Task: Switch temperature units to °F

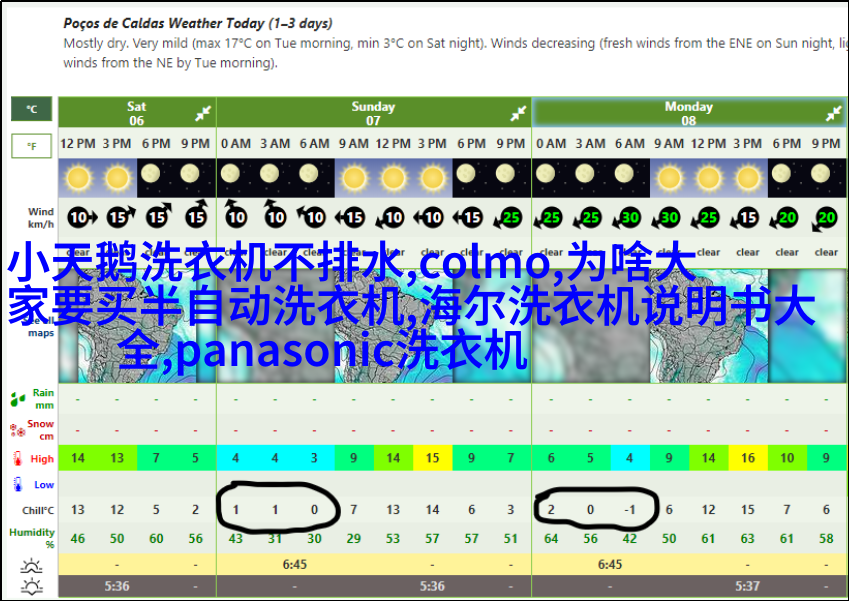Action: click(32, 146)
